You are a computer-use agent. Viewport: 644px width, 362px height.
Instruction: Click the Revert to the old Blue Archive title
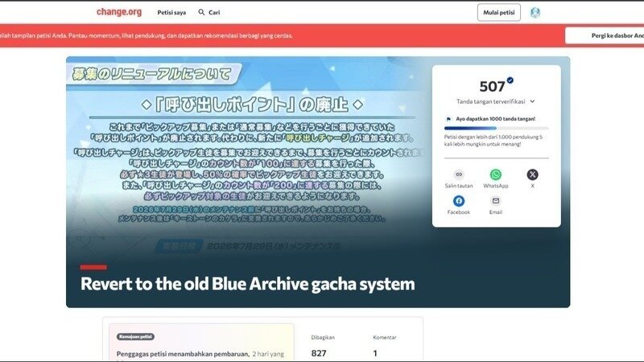click(248, 284)
